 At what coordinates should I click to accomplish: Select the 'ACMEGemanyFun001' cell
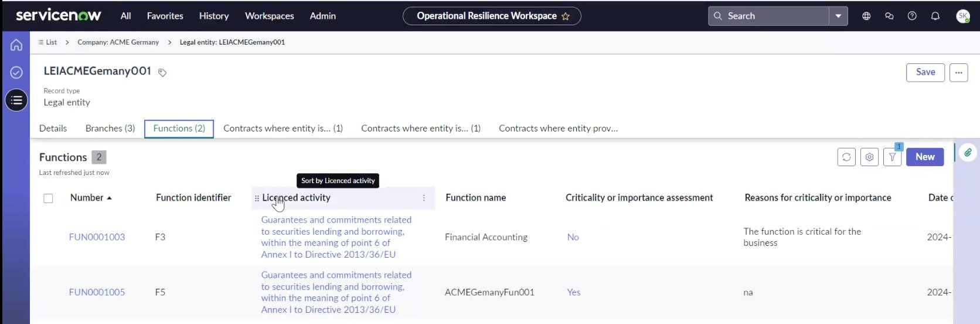(x=489, y=292)
